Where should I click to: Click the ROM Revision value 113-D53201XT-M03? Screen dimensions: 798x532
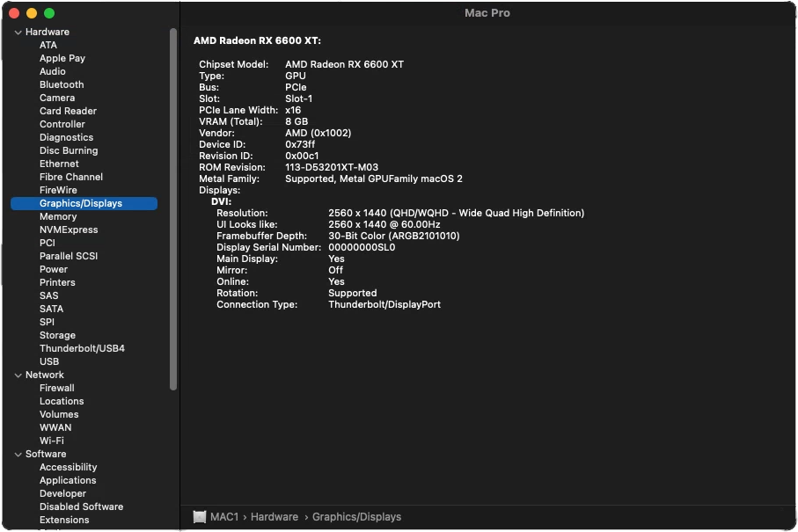332,168
